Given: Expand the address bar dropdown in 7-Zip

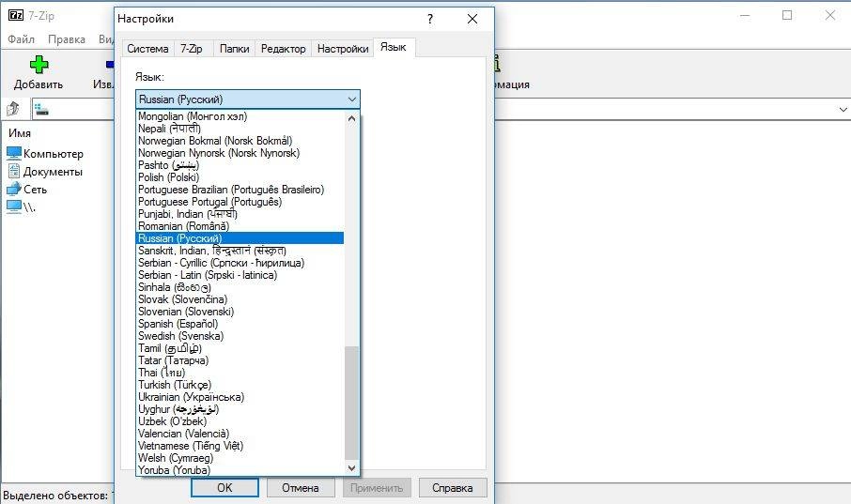Looking at the screenshot, I should pos(843,110).
